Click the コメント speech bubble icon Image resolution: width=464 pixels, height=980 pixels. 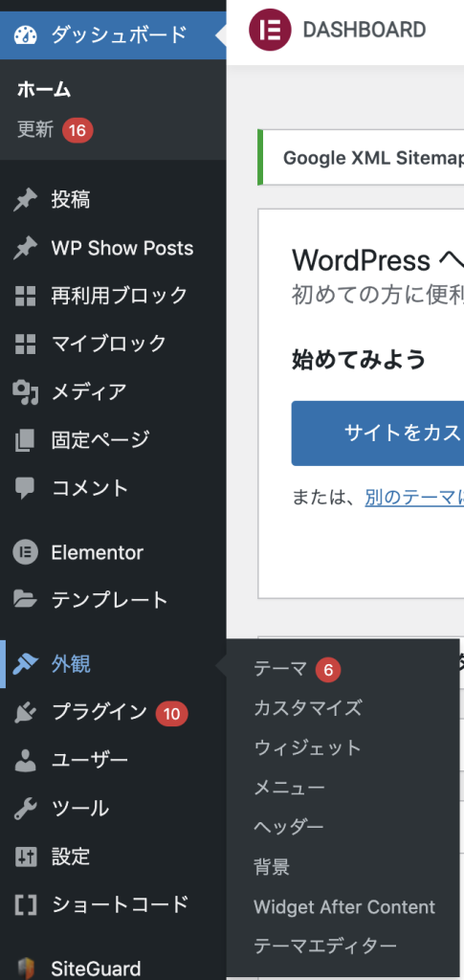pos(26,488)
